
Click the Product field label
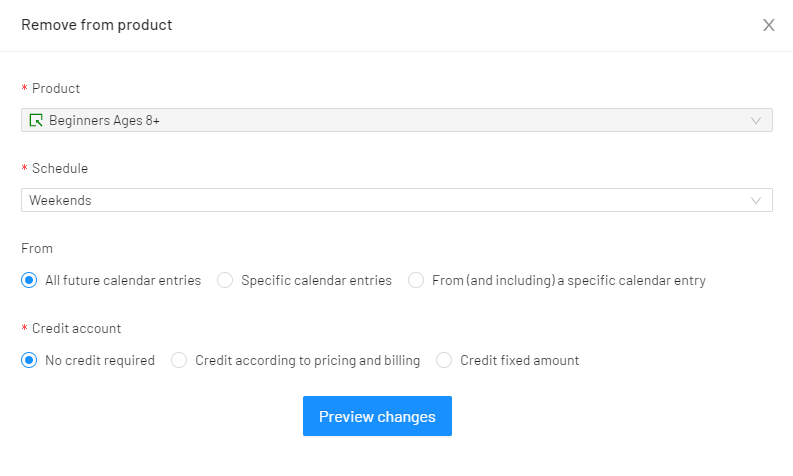[x=56, y=89]
